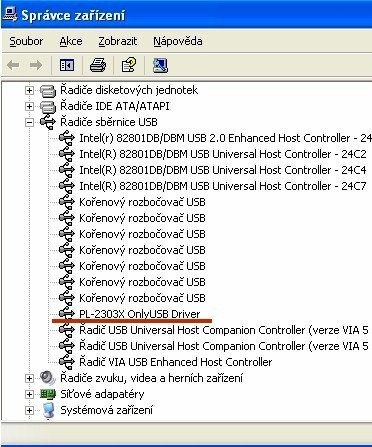The image size is (372, 447).
Task: Collapse Řadiče sběrnice USB node
Action: (29, 122)
